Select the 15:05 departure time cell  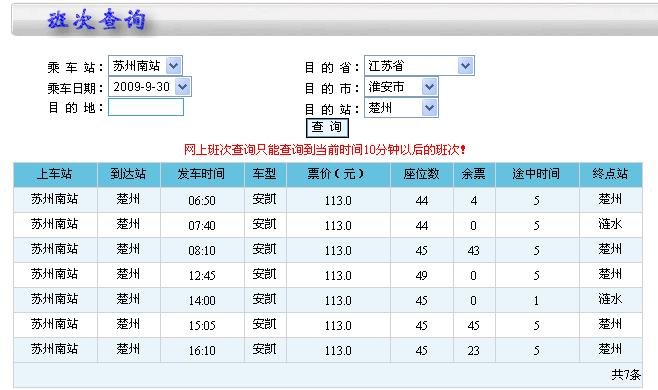coord(202,325)
